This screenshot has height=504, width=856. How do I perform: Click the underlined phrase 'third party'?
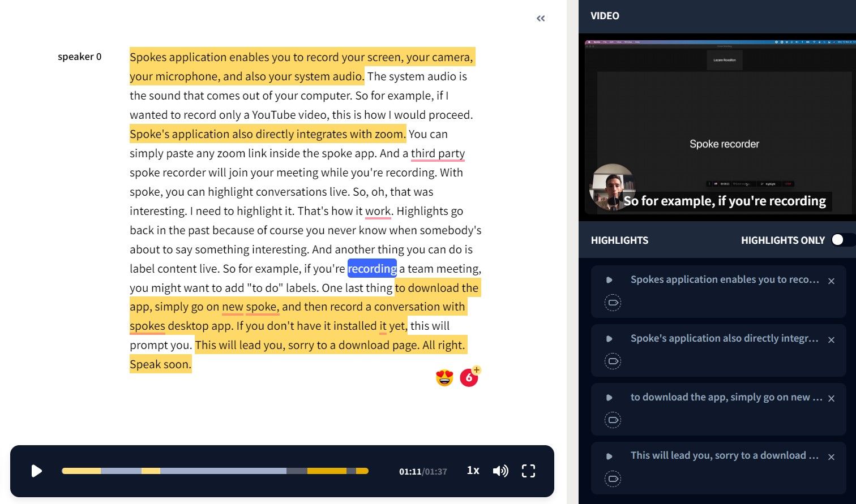click(x=438, y=153)
